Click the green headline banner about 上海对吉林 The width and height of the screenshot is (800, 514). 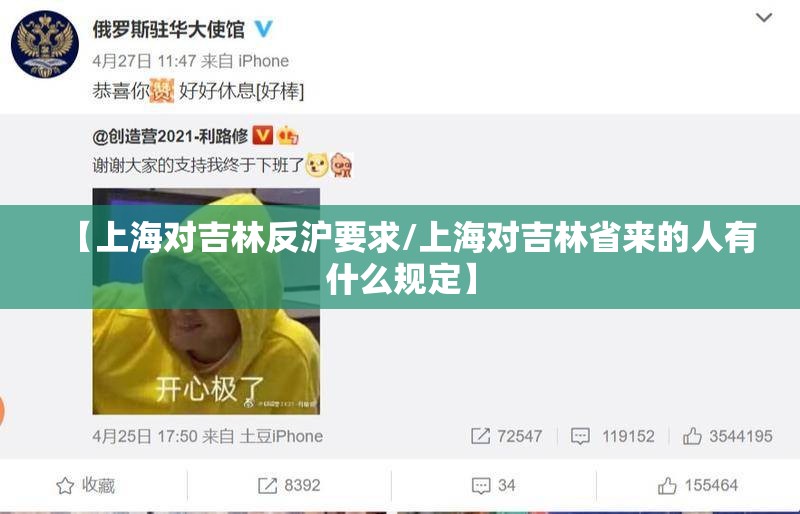[400, 257]
